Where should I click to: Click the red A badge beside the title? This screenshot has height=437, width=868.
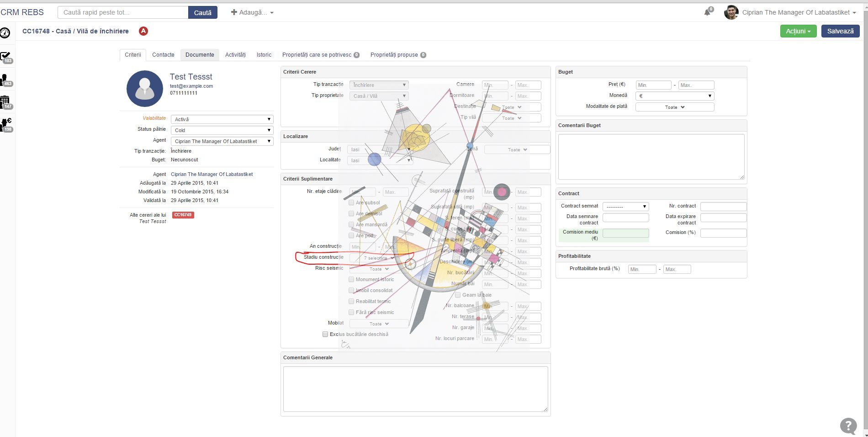pyautogui.click(x=143, y=31)
